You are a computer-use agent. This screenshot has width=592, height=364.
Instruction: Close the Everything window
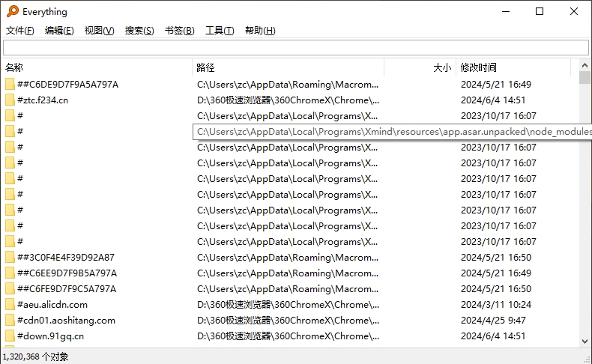click(x=574, y=11)
